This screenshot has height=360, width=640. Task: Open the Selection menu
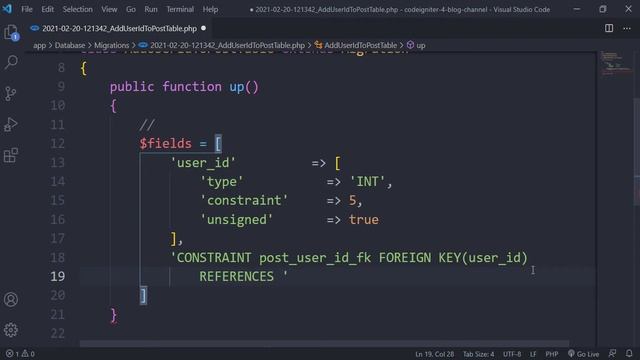tap(78, 9)
